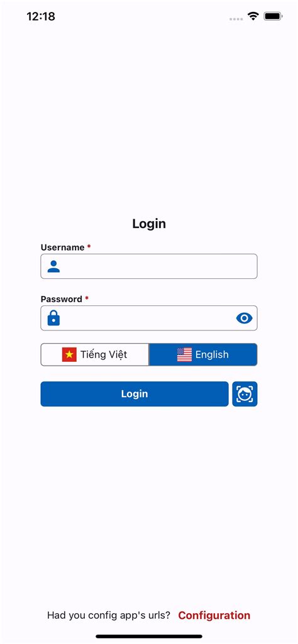
Task: Switch language to Tiếng Việt
Action: tap(95, 354)
